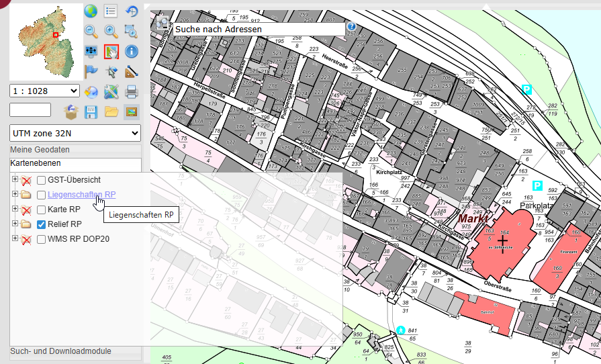
Task: Click the Suche nach Adressen search field
Action: coord(259,30)
